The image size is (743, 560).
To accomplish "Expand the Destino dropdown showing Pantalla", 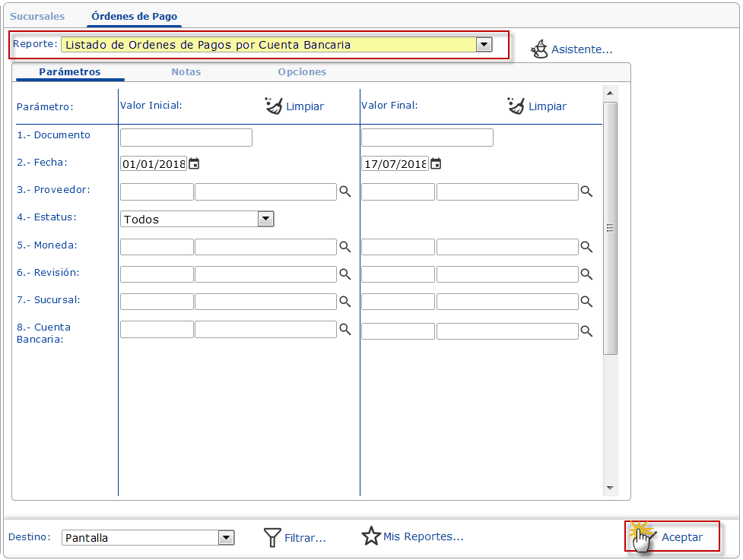I will (226, 538).
